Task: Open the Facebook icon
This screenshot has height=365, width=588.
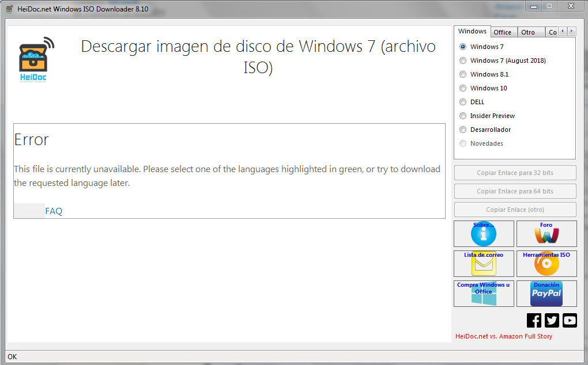Action: (534, 321)
